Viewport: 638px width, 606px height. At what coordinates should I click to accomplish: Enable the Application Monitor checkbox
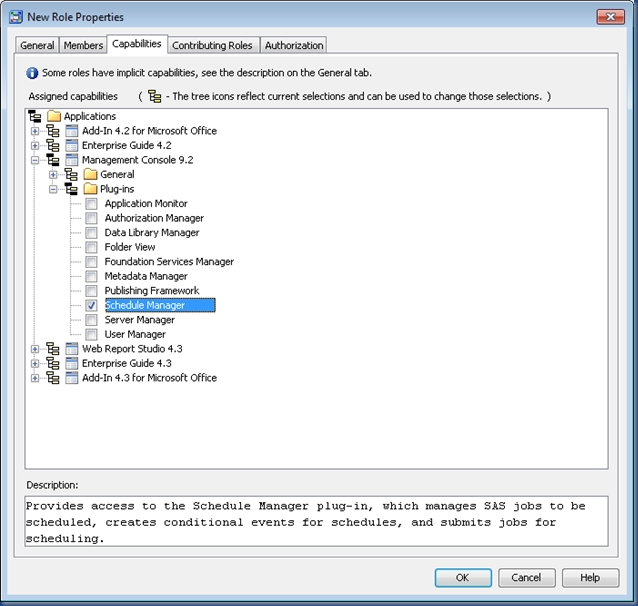[x=91, y=203]
